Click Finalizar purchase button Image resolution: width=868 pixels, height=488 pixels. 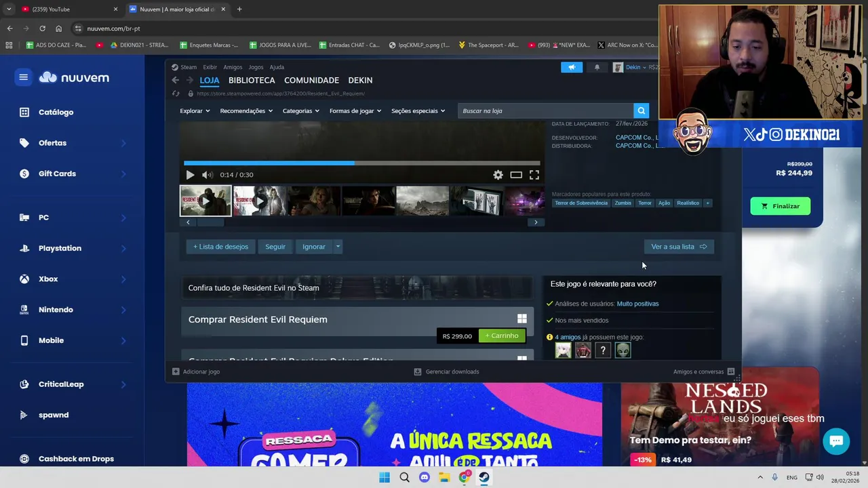[780, 206]
